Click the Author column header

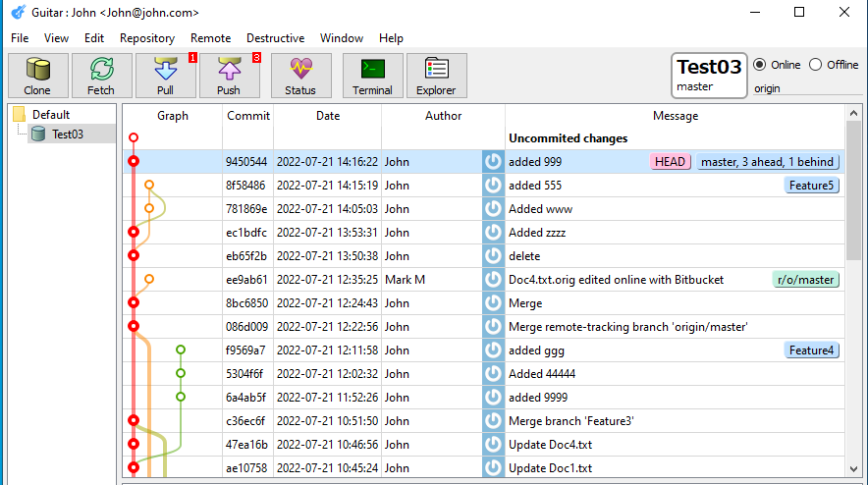pos(443,116)
